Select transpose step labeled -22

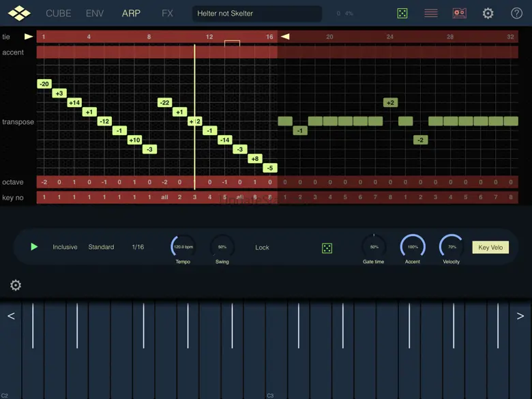pyautogui.click(x=164, y=102)
